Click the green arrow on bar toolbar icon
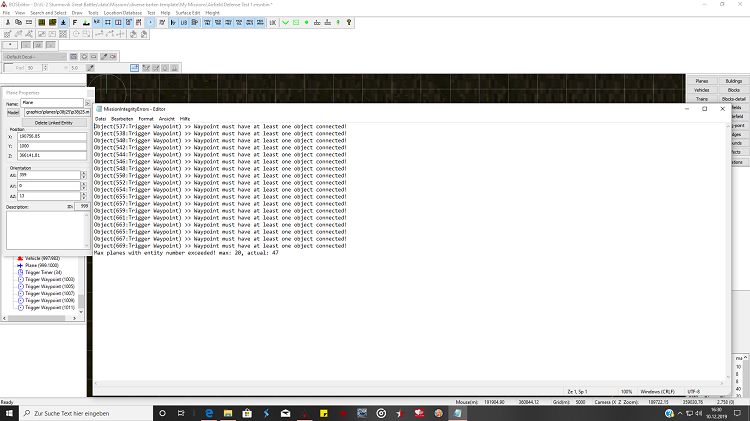 86,22
